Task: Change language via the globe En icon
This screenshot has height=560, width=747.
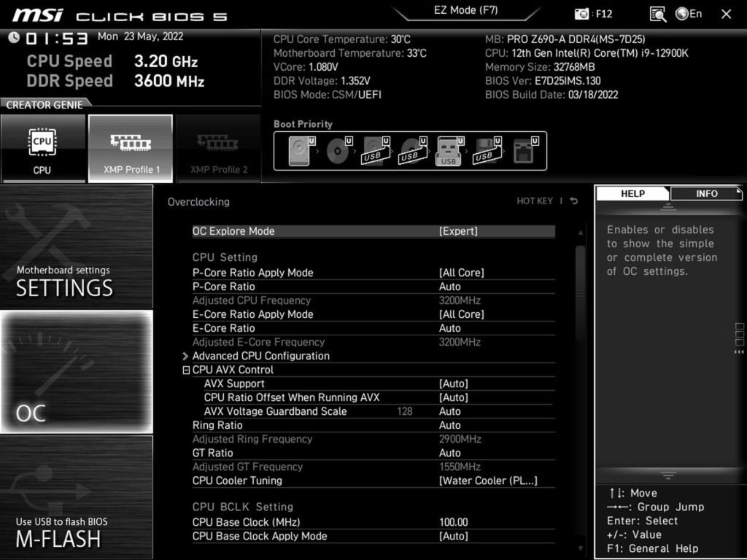Action: (x=689, y=14)
